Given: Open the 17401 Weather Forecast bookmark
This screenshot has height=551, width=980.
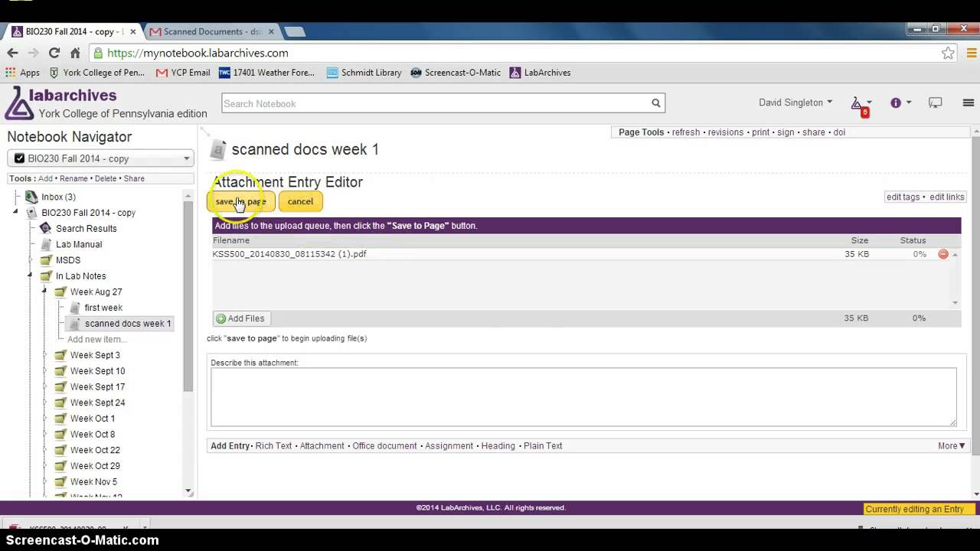Looking at the screenshot, I should (266, 73).
